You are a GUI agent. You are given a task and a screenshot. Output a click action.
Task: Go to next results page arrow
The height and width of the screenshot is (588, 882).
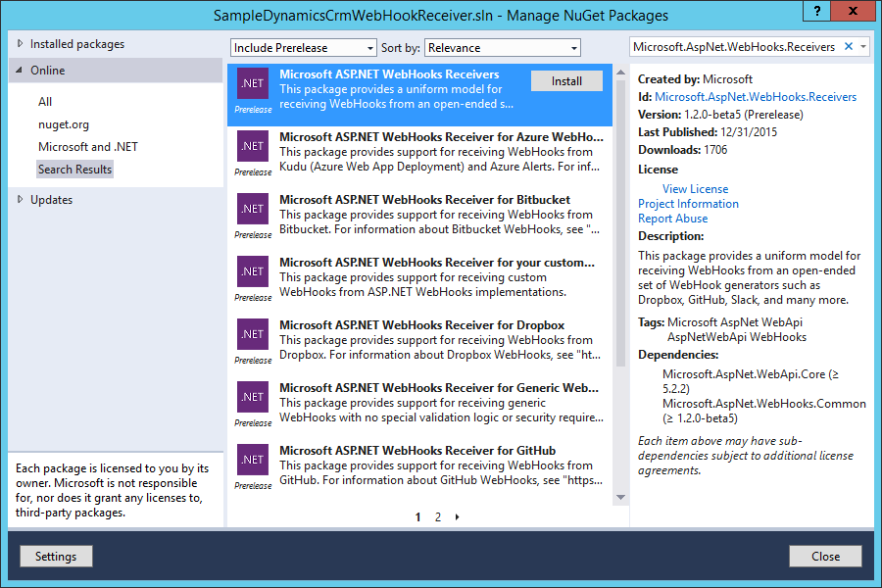(457, 517)
